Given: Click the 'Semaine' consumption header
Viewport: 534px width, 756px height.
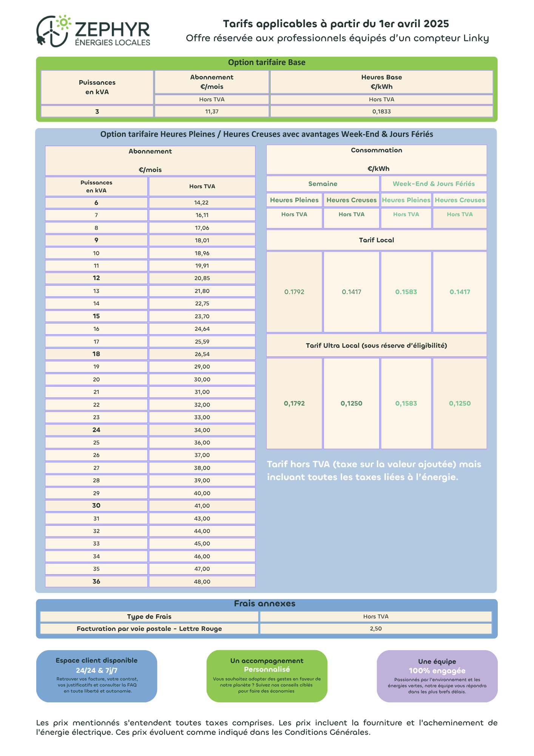Looking at the screenshot, I should (x=323, y=184).
